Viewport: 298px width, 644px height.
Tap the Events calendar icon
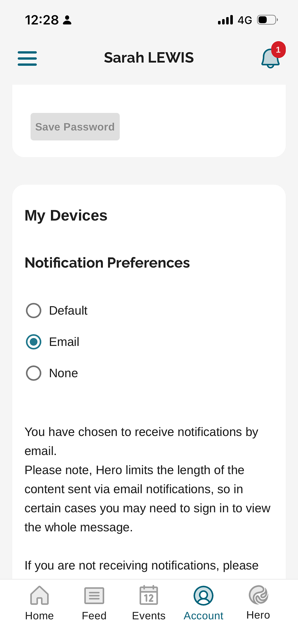[149, 595]
